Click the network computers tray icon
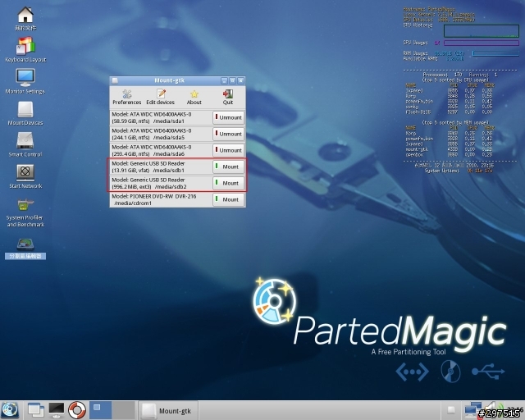The width and height of the screenshot is (525, 420). pyautogui.click(x=472, y=410)
